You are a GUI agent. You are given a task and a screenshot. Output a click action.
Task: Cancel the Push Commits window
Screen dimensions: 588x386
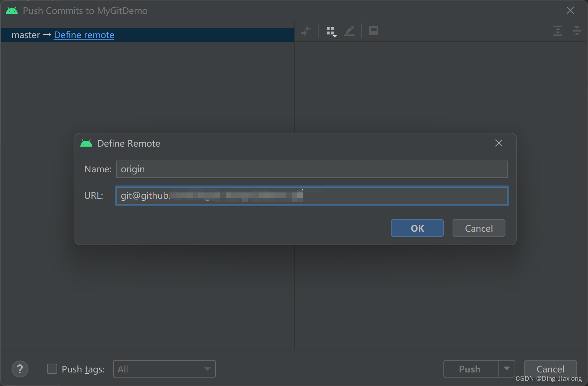[x=551, y=369]
